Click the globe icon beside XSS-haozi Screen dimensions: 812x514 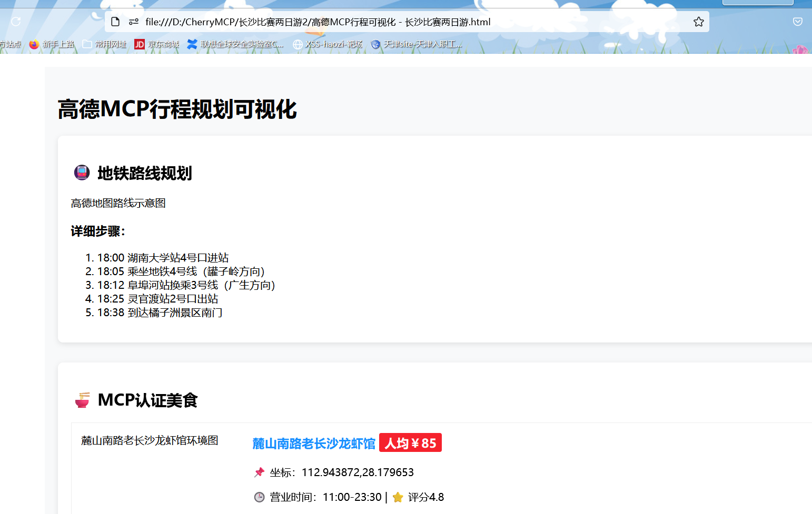[298, 44]
